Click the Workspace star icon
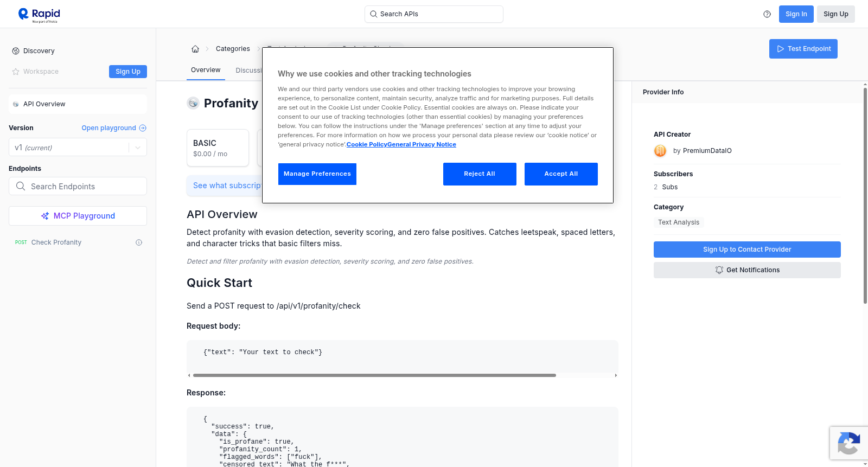The image size is (868, 467). 16,72
